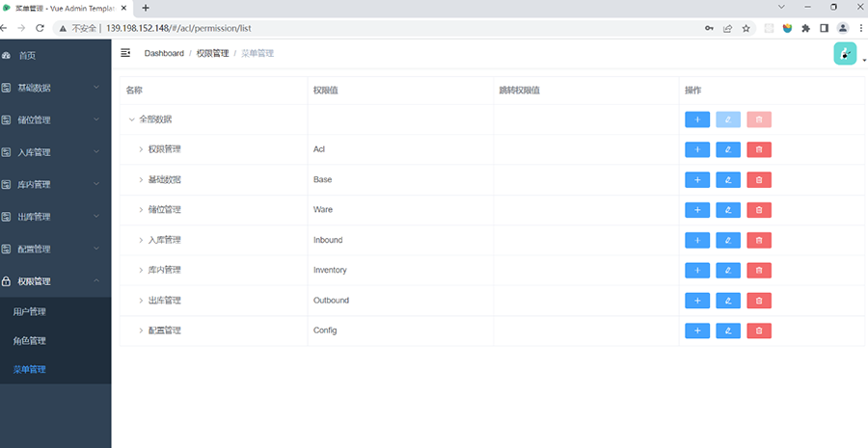Add child under 基础数据 Base row
This screenshot has width=868, height=448.
[697, 180]
